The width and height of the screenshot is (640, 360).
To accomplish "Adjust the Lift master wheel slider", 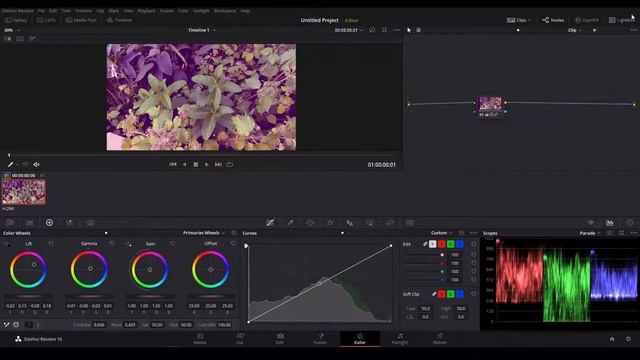I will click(x=28, y=296).
